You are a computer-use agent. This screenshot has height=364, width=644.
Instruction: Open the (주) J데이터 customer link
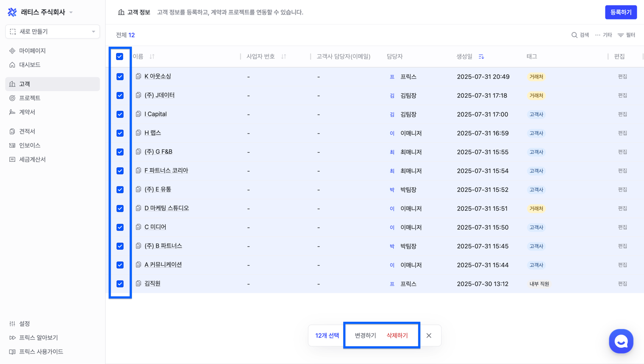click(159, 95)
